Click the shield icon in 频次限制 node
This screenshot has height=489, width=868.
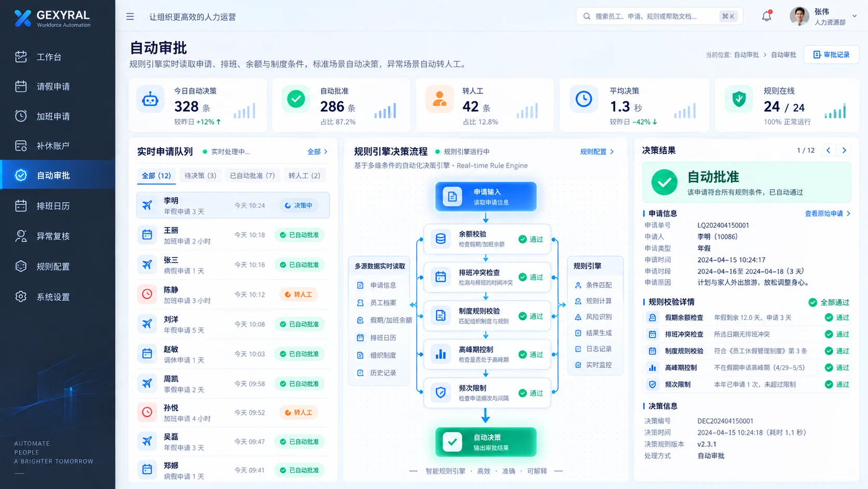coord(441,393)
